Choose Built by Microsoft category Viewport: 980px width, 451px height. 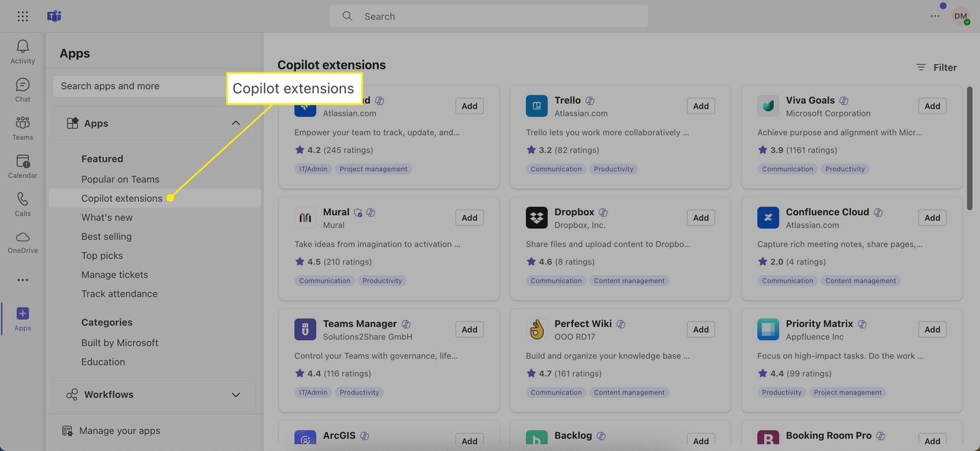pos(120,342)
